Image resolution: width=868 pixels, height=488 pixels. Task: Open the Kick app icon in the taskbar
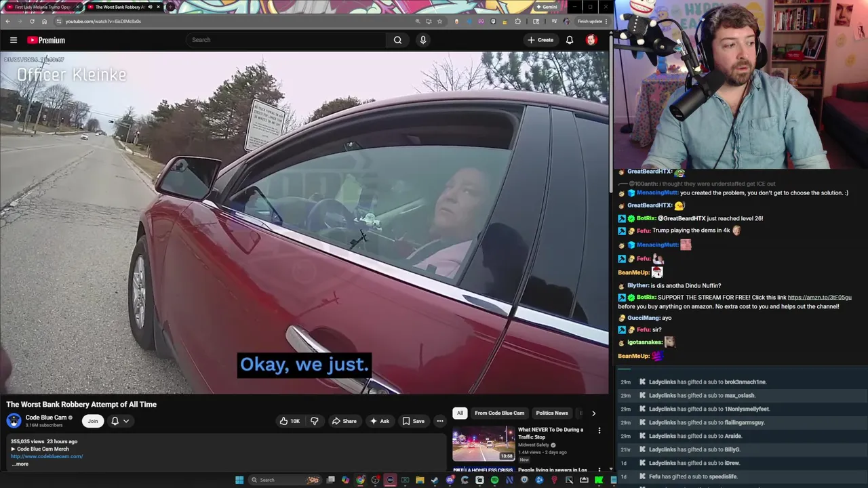coord(599,480)
